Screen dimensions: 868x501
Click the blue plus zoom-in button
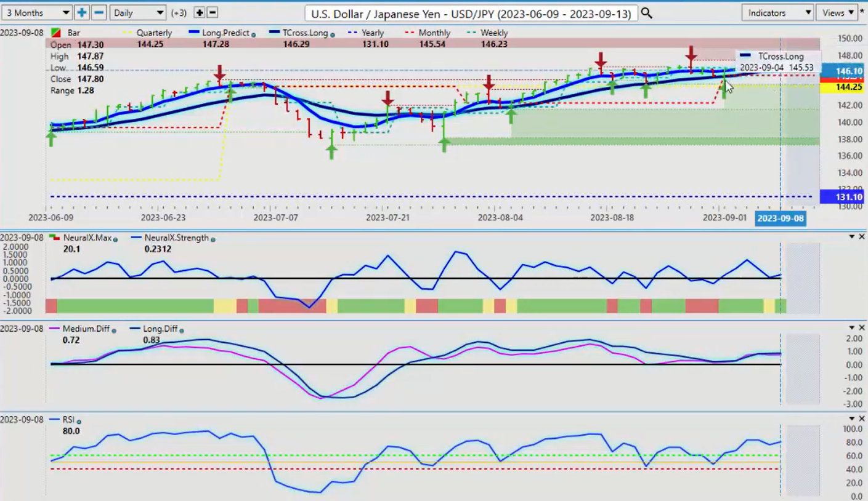81,12
